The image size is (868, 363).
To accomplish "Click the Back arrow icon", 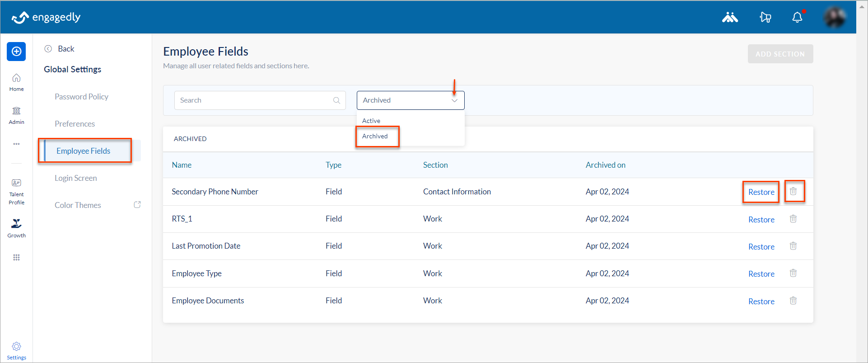I will tap(48, 49).
